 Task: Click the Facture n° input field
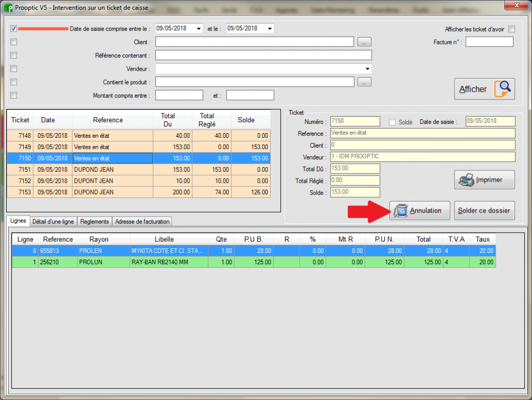(489, 42)
